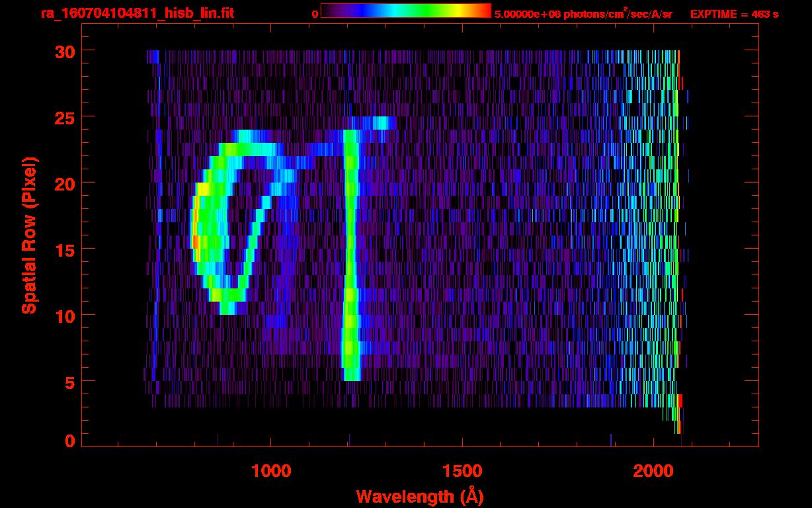Click the Spatial Row (Pixel) axis title

coord(29,235)
